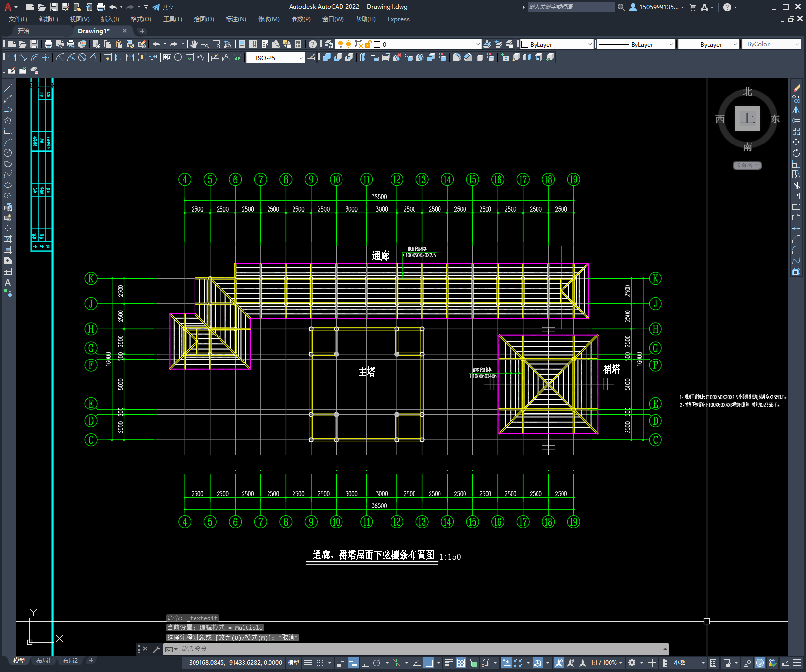This screenshot has height=672, width=806.
Task: Click the search magnifier icon
Action: pos(621,7)
